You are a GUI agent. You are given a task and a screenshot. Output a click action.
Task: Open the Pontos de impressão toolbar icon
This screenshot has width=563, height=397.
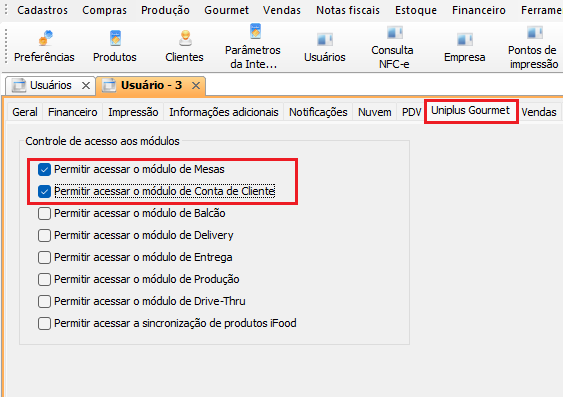(534, 47)
